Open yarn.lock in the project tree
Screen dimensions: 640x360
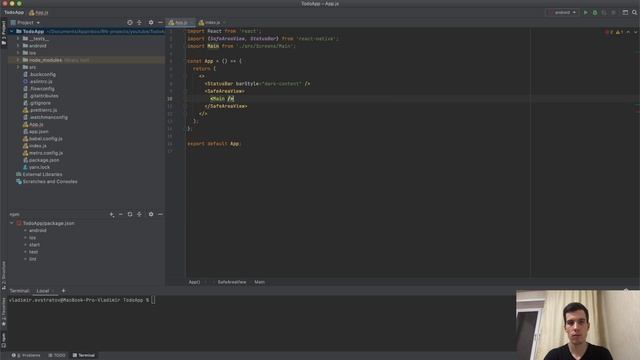tap(39, 167)
